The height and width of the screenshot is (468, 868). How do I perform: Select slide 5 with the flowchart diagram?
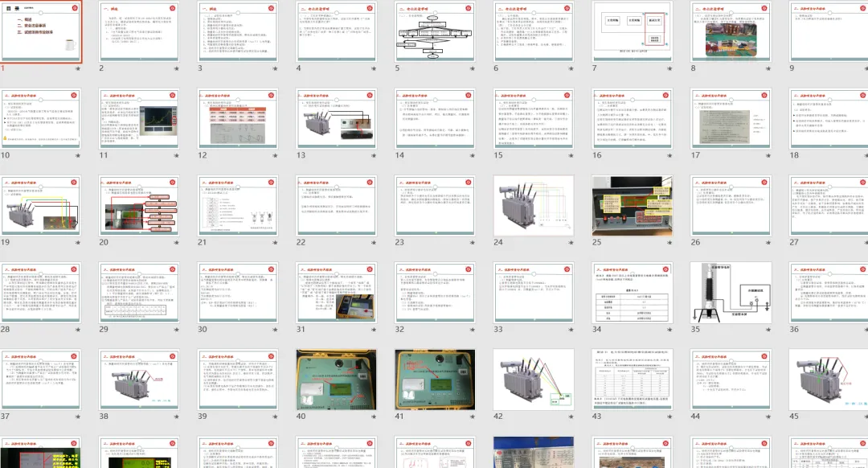435,31
